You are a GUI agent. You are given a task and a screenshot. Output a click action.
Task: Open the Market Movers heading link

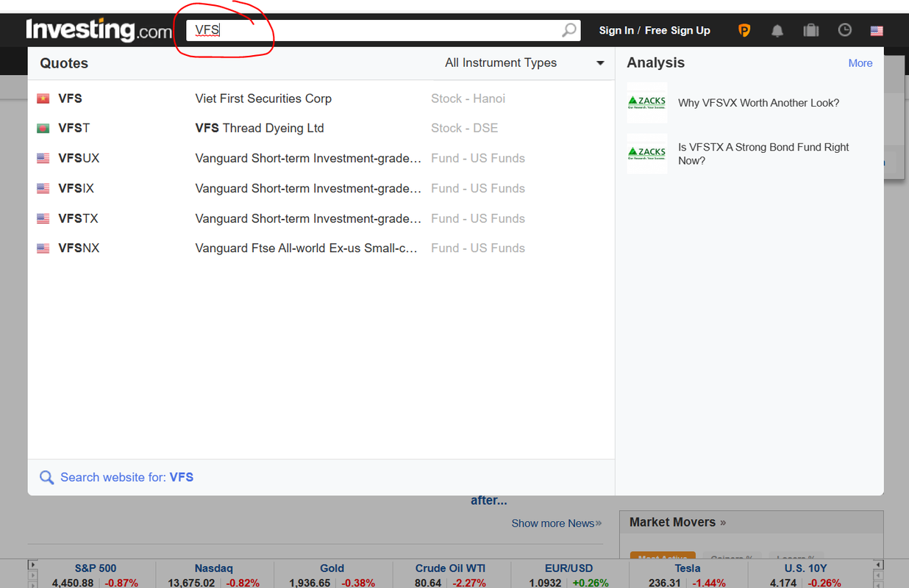point(677,522)
